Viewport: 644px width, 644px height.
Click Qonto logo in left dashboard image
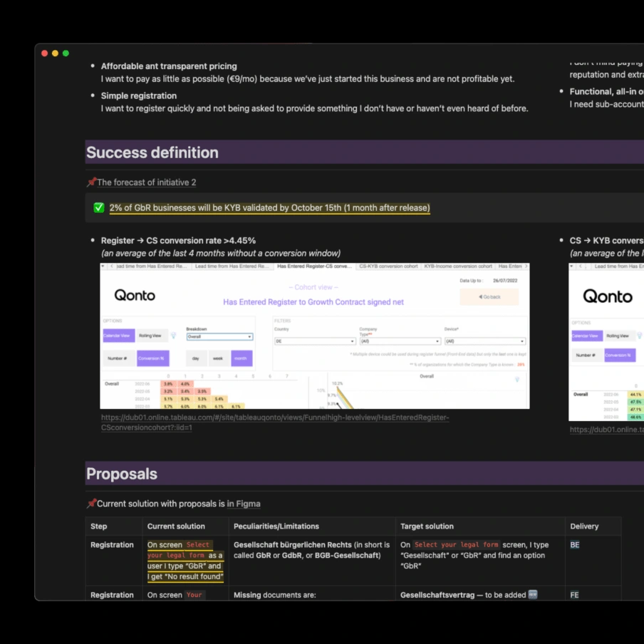[x=135, y=295]
